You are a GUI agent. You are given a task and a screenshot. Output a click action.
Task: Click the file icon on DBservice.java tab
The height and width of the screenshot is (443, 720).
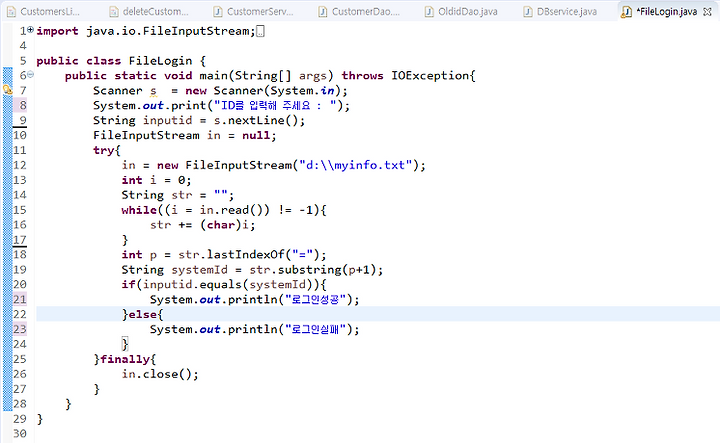tap(528, 11)
